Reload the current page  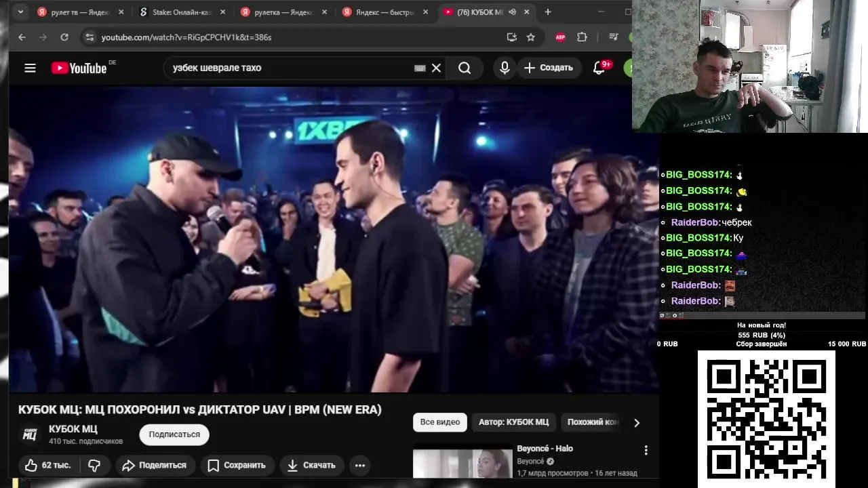click(64, 37)
